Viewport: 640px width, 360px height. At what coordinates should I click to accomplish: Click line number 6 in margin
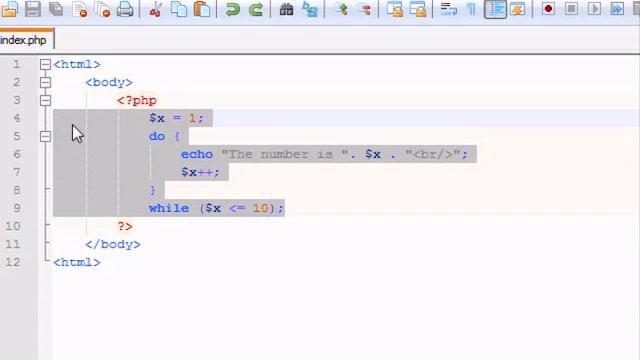click(x=16, y=154)
